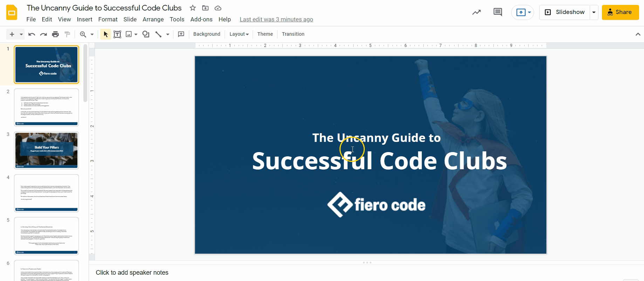This screenshot has width=644, height=281.
Task: Click the Undo arrow
Action: point(32,34)
